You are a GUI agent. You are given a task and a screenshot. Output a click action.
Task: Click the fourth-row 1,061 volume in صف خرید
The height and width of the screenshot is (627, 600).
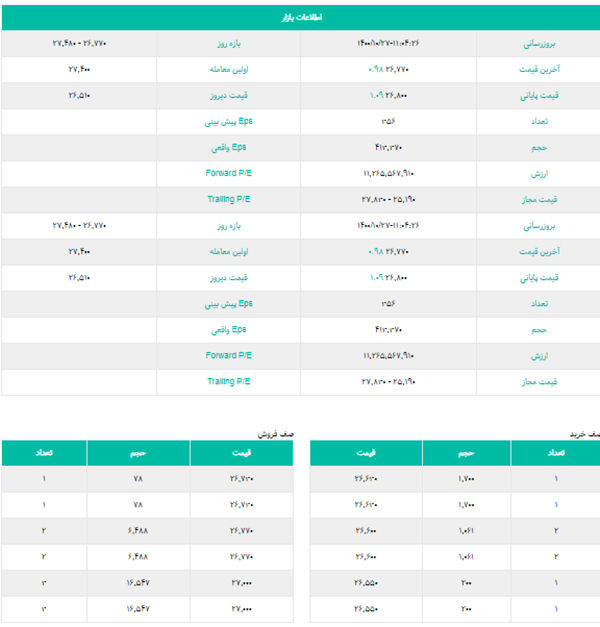tap(466, 557)
